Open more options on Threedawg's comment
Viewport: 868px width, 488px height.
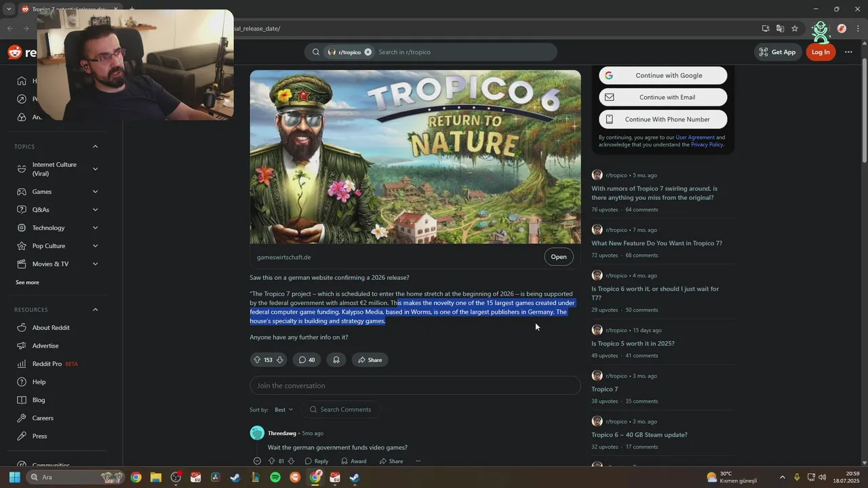click(418, 462)
